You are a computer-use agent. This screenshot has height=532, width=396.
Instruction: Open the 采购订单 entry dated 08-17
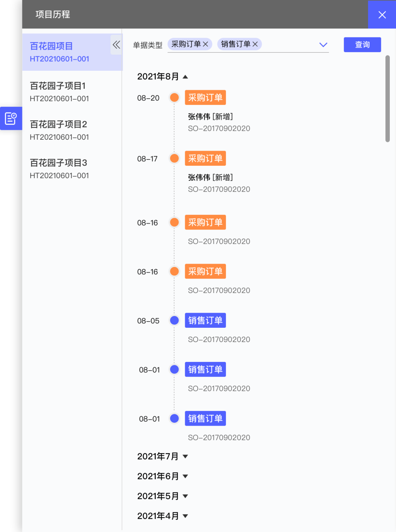[x=205, y=158]
